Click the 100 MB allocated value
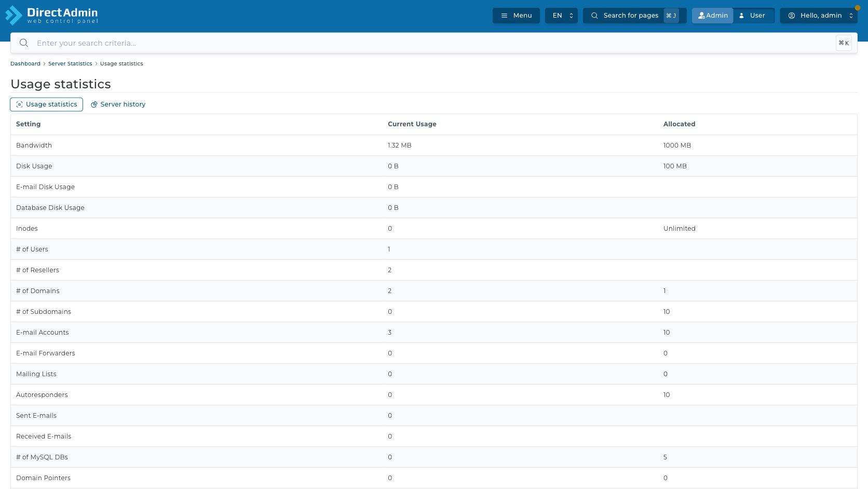 pyautogui.click(x=675, y=166)
